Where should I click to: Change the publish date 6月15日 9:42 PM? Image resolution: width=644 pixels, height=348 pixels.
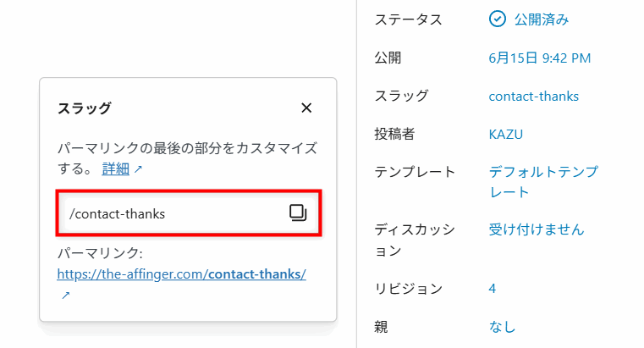point(540,58)
